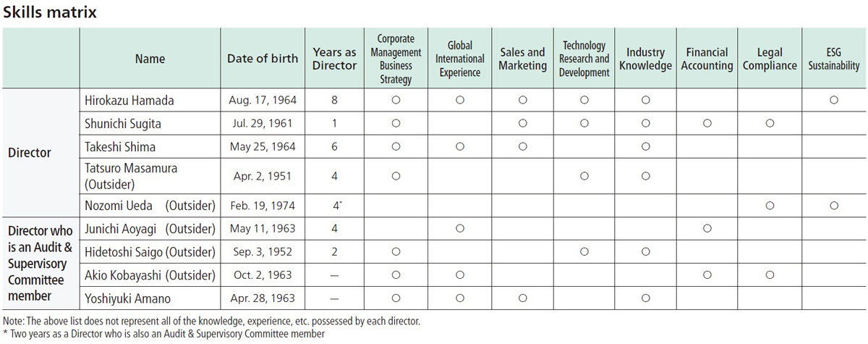The width and height of the screenshot is (868, 344).
Task: Click the name Hirokazu Hamada
Action: pos(129,101)
